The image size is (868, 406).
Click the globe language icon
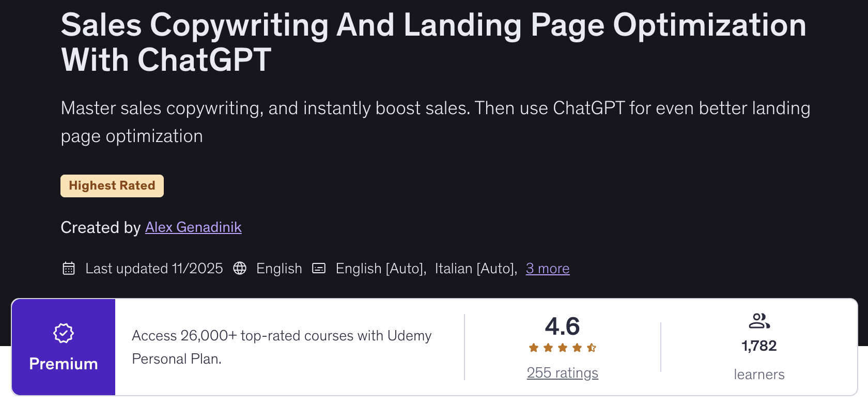(240, 269)
